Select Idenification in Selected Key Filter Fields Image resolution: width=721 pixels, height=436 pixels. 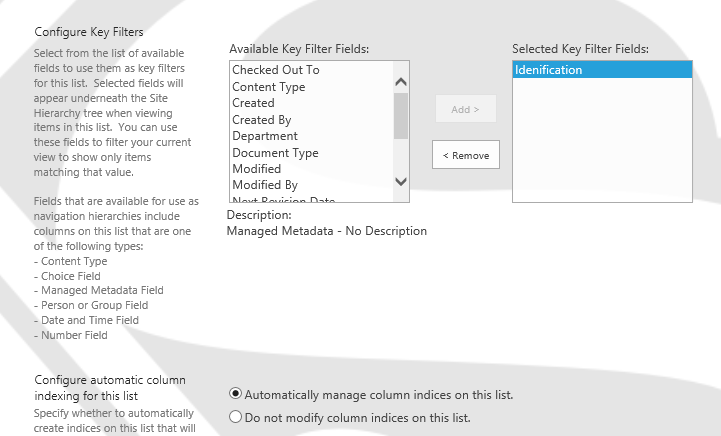[x=548, y=70]
